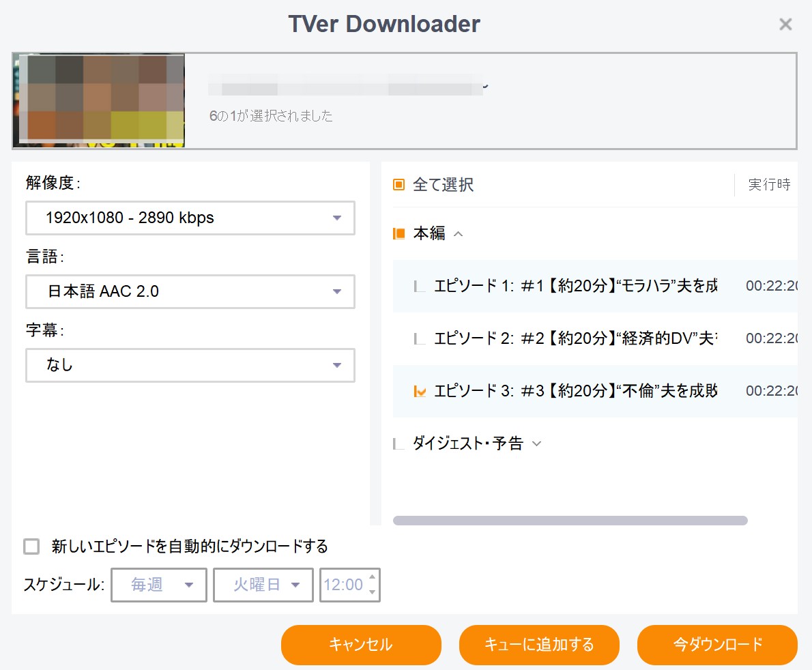Expand the ダイジェスト・予告 section chevron
This screenshot has height=670, width=812.
(536, 443)
